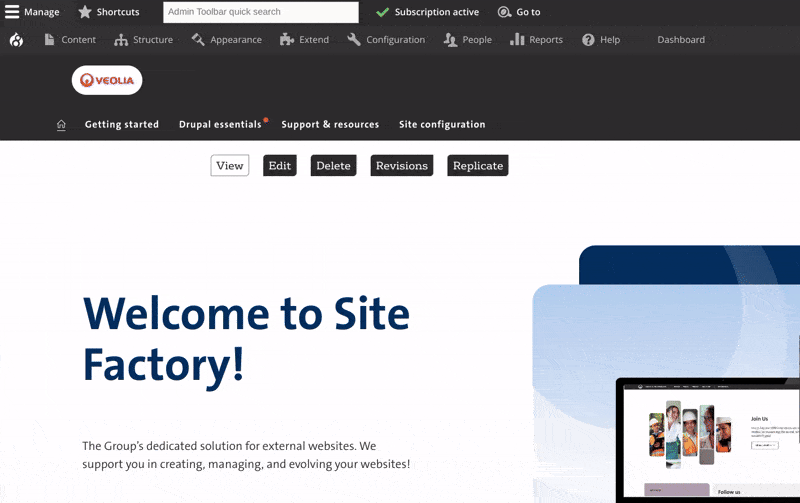The width and height of the screenshot is (800, 503).
Task: Click the Veolia logo
Action: (x=107, y=80)
